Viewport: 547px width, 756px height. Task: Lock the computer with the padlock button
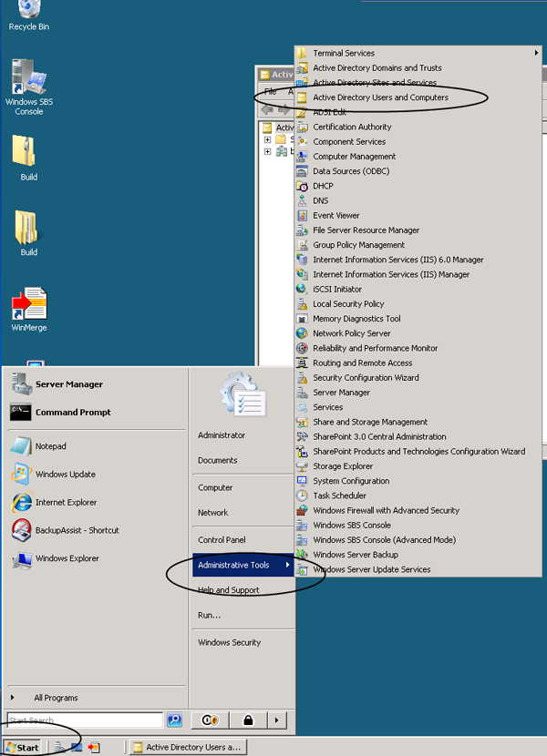[248, 720]
